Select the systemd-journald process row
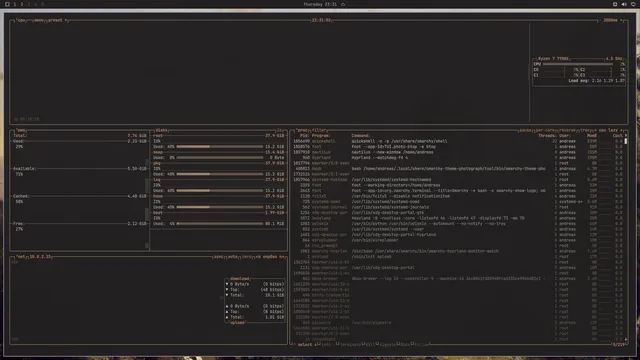 (x=457, y=207)
